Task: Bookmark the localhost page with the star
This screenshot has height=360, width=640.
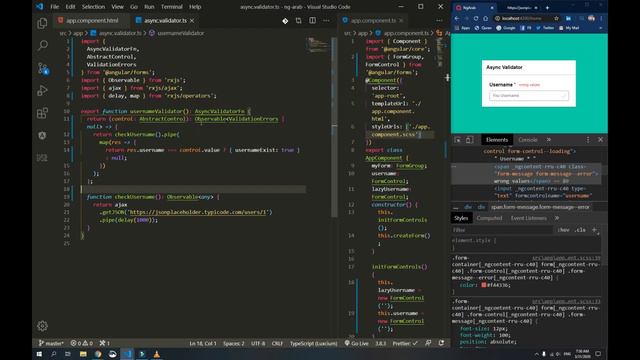Action: click(x=556, y=18)
